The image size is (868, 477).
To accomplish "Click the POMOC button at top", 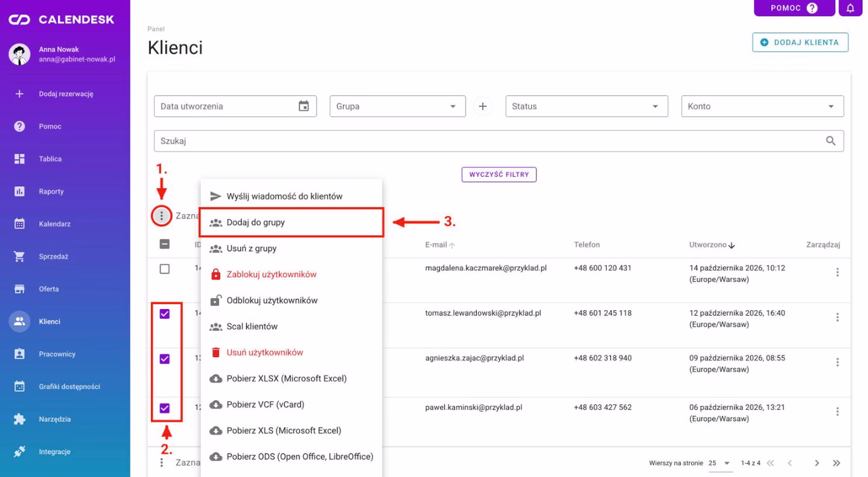I will pos(794,8).
